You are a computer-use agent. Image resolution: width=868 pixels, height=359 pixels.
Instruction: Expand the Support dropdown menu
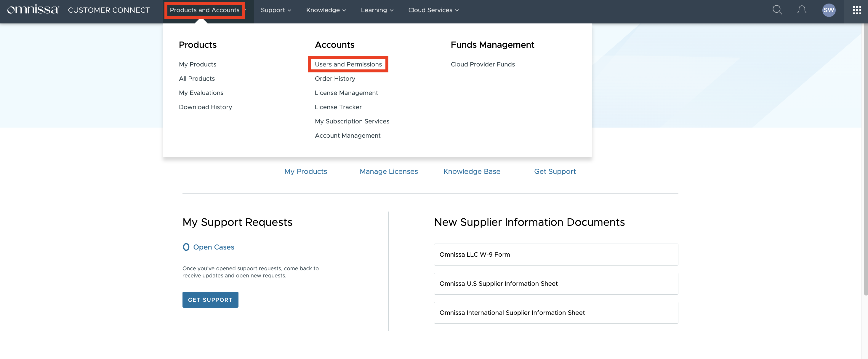coord(276,10)
